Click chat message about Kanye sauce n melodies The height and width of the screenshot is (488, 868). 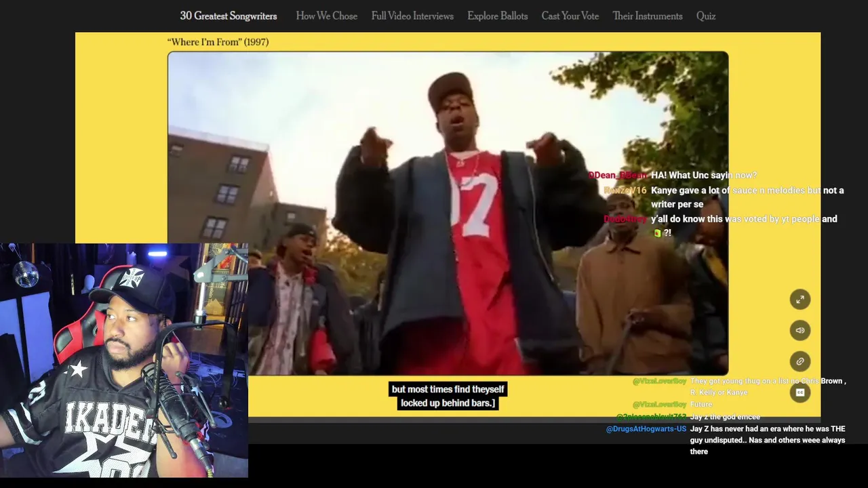(x=747, y=197)
